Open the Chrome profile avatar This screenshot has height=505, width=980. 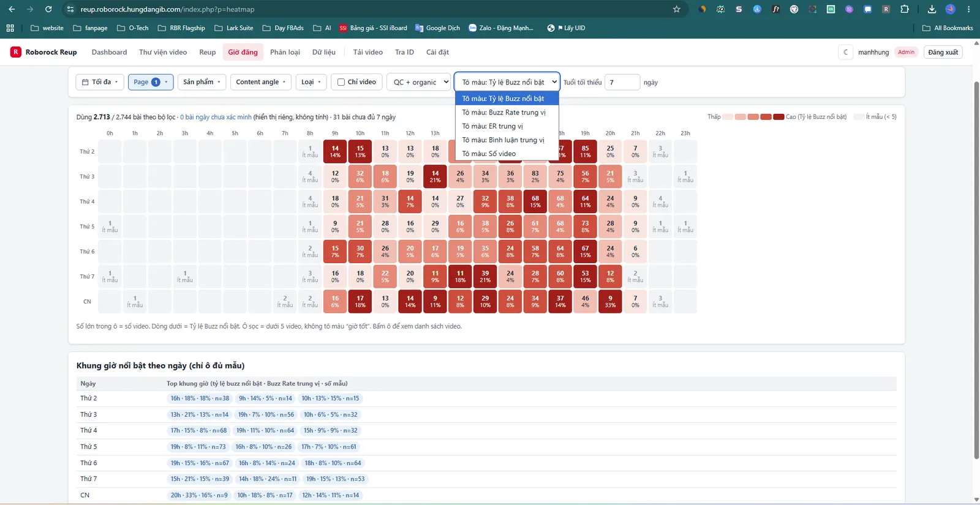pyautogui.click(x=951, y=9)
